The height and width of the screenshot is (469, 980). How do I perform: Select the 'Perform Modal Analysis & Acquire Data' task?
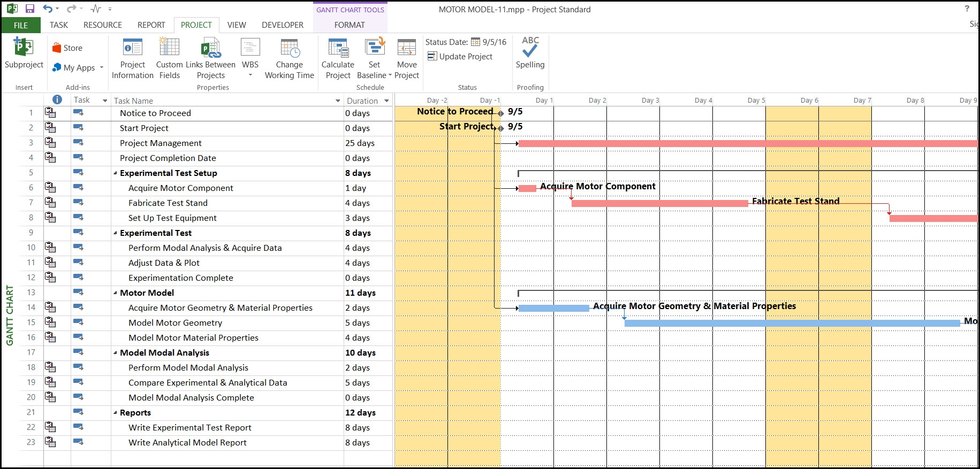(x=205, y=248)
